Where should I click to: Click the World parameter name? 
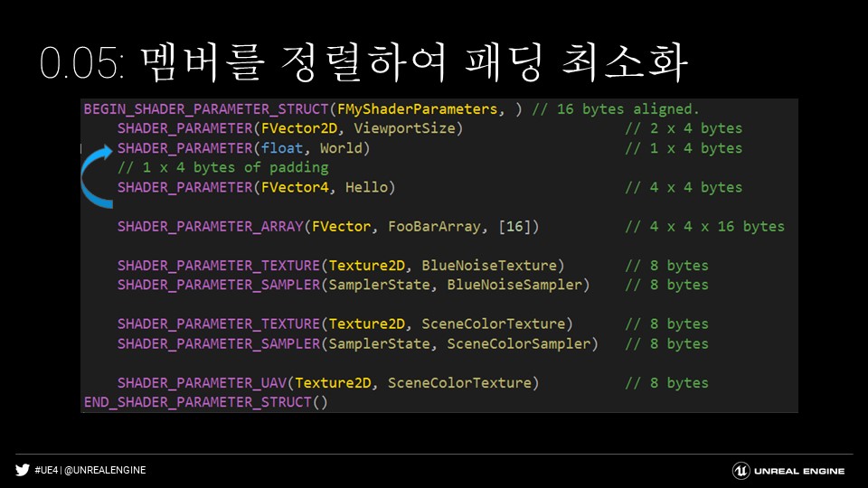tap(341, 148)
